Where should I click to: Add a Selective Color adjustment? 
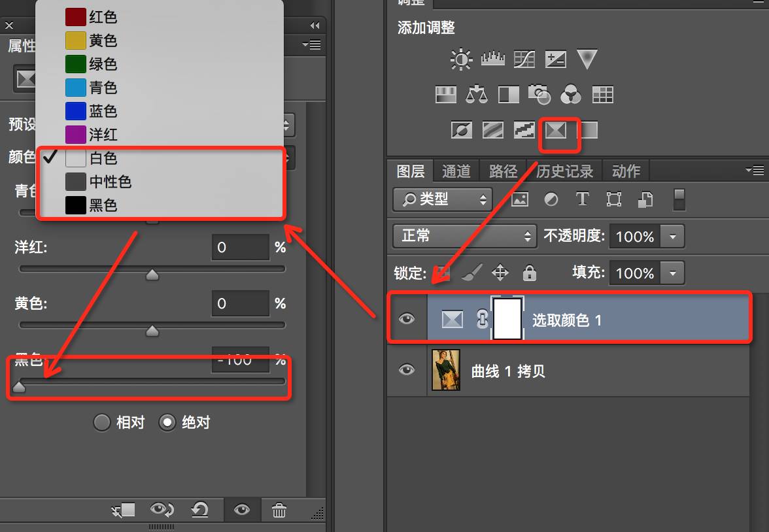[556, 130]
